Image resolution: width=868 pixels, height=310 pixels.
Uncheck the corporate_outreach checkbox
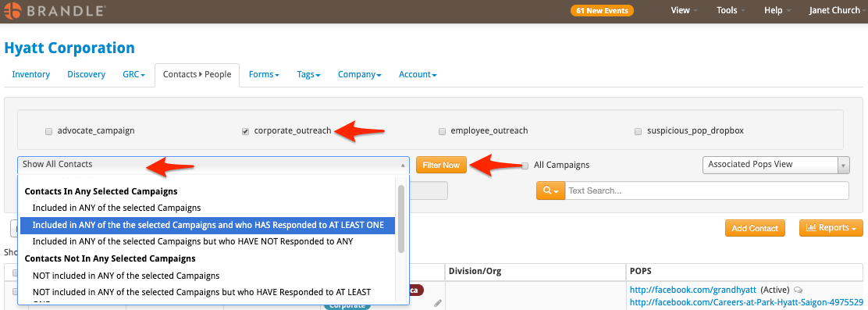(x=245, y=132)
